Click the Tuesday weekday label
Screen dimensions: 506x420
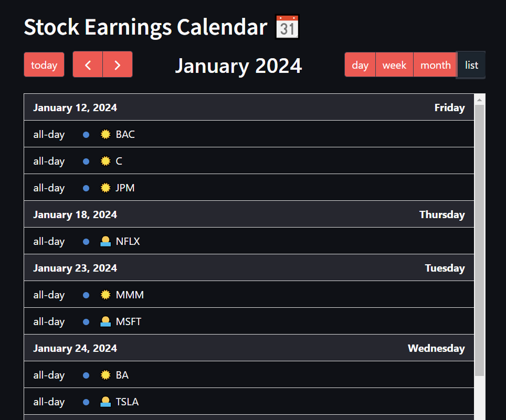click(445, 268)
